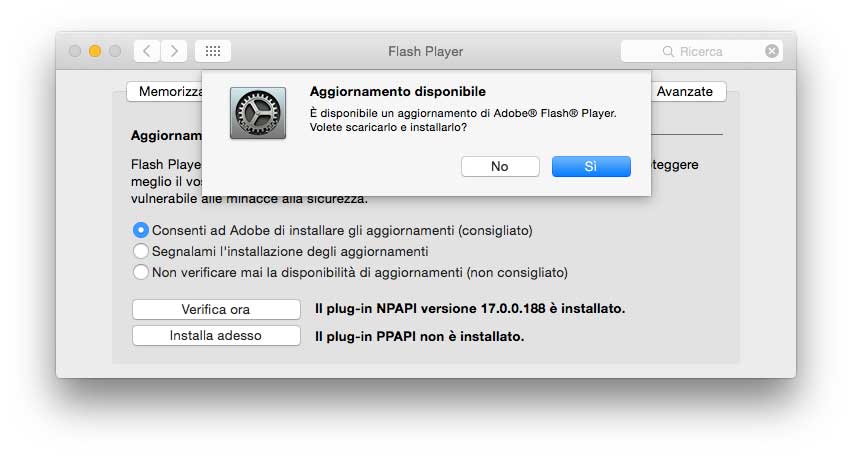This screenshot has width=852, height=458.
Task: Click the grey zoom button in title bar
Action: 115,51
